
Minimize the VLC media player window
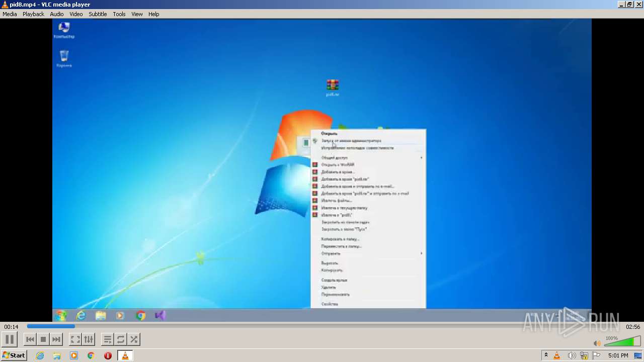[621, 5]
